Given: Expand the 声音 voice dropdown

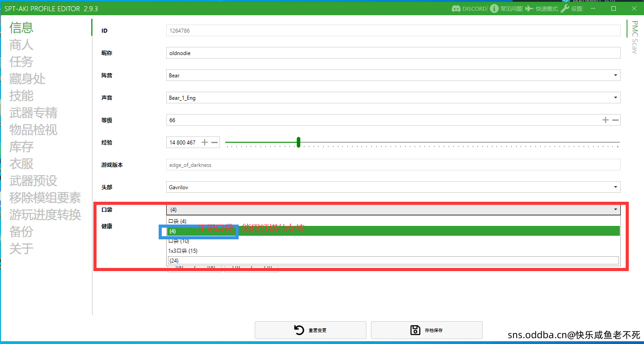Looking at the screenshot, I should pyautogui.click(x=615, y=98).
